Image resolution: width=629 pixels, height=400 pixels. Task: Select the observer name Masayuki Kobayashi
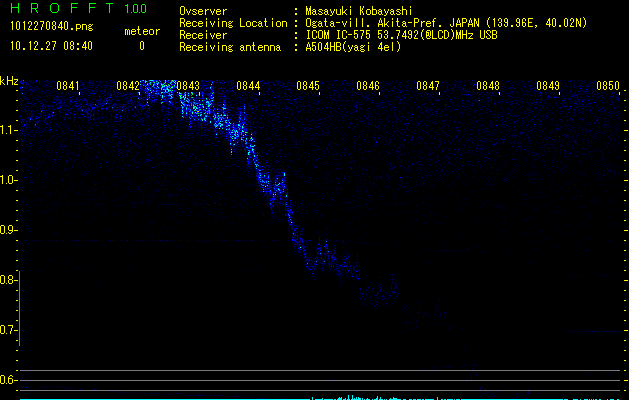click(x=359, y=11)
